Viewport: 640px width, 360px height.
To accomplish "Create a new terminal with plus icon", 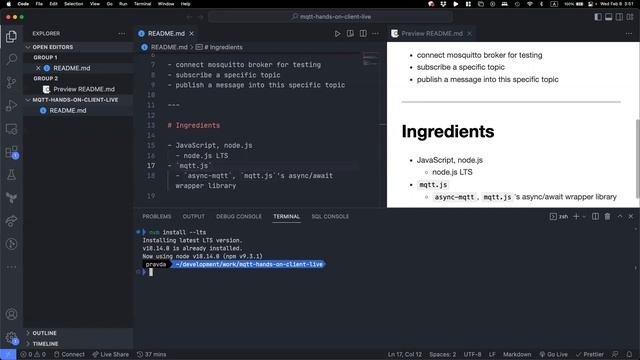I will tap(576, 216).
